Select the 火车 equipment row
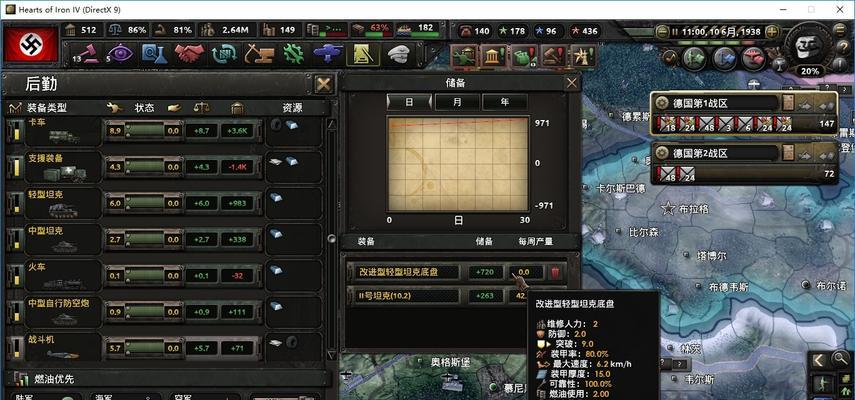 [164, 276]
